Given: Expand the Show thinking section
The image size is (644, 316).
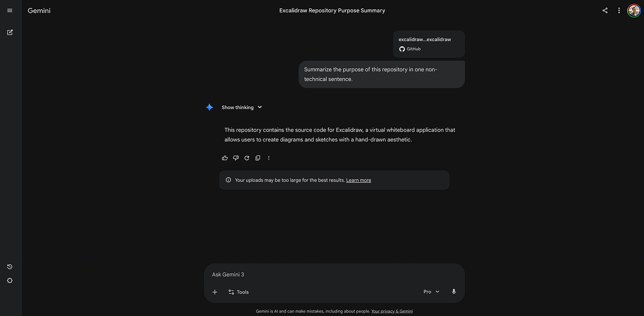Looking at the screenshot, I should click(241, 107).
